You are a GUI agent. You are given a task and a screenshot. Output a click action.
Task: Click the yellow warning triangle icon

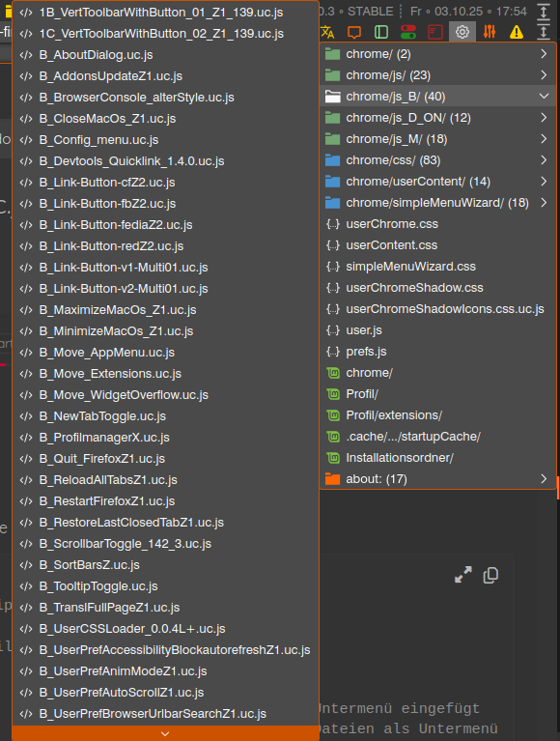tap(517, 32)
